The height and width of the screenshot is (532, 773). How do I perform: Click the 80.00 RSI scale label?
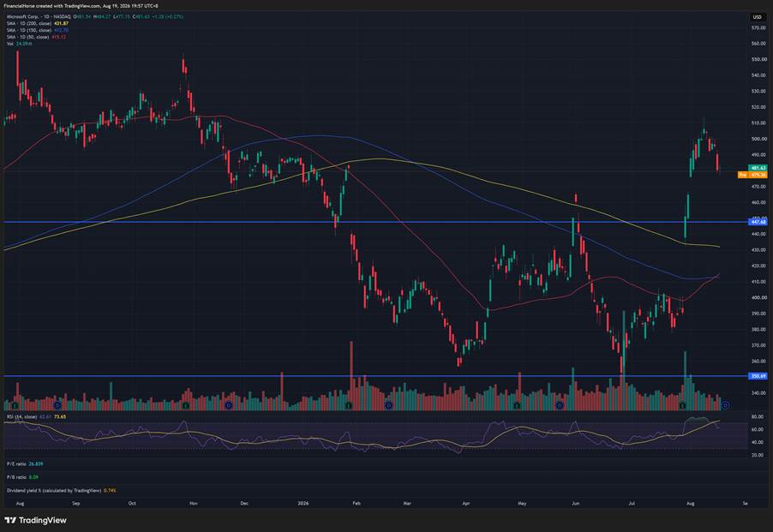[x=758, y=416]
